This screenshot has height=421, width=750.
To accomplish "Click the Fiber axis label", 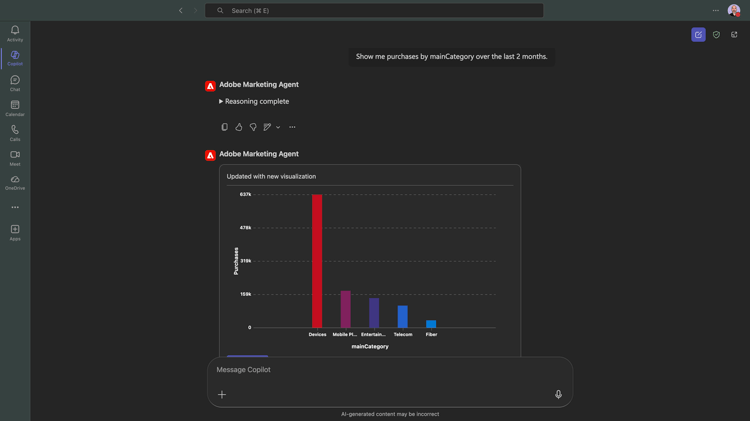I will pyautogui.click(x=431, y=334).
